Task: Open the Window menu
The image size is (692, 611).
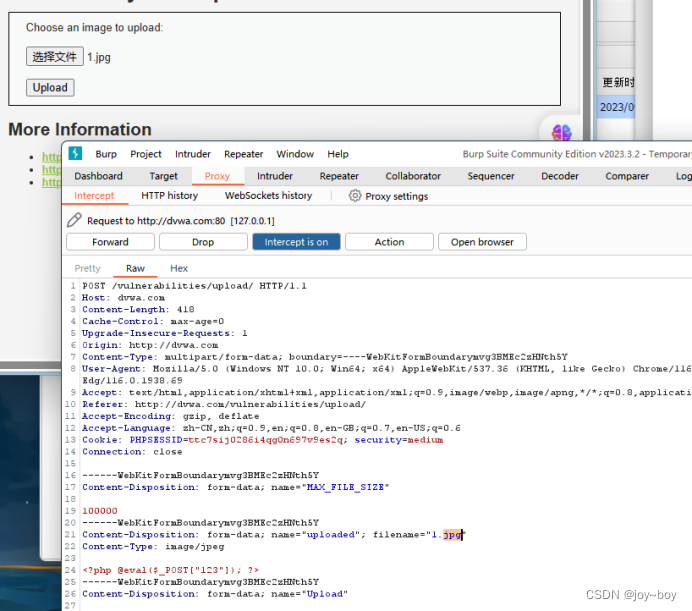Action: pos(295,154)
